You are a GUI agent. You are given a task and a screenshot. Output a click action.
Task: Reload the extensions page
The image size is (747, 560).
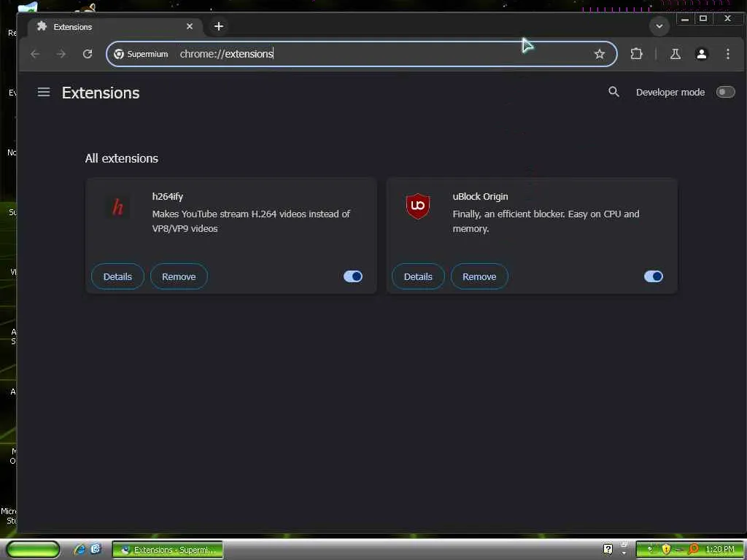click(88, 54)
